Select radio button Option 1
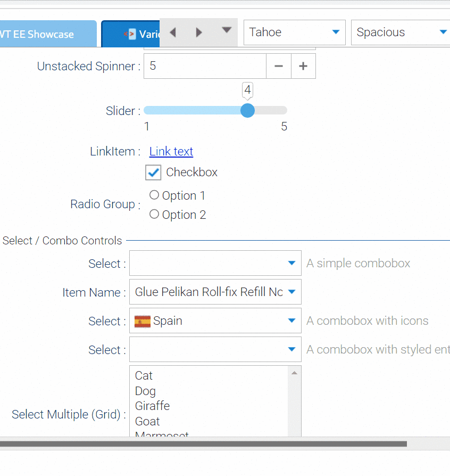 tap(154, 195)
